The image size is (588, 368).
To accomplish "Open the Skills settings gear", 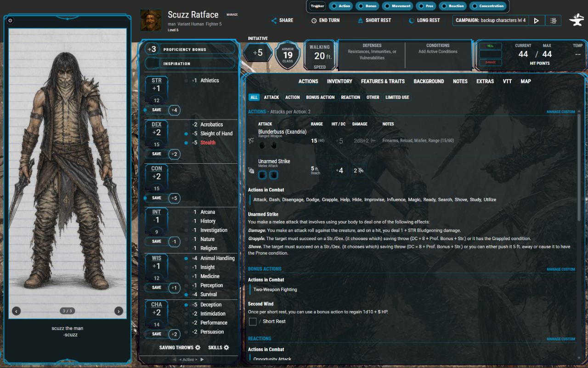I will pos(226,348).
